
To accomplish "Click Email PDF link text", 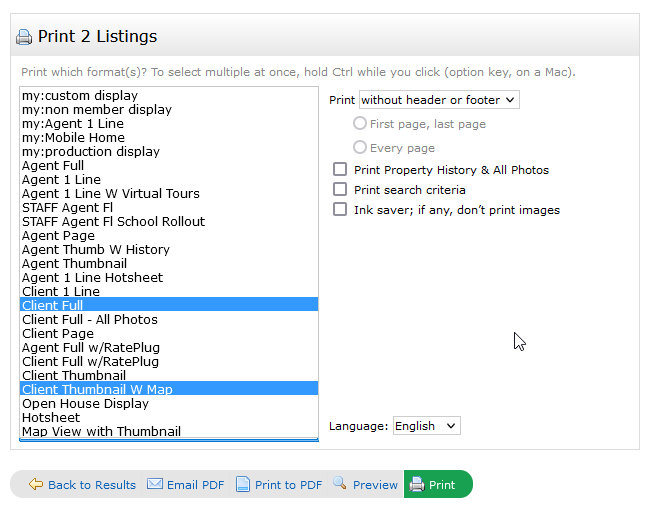I will click(x=195, y=485).
